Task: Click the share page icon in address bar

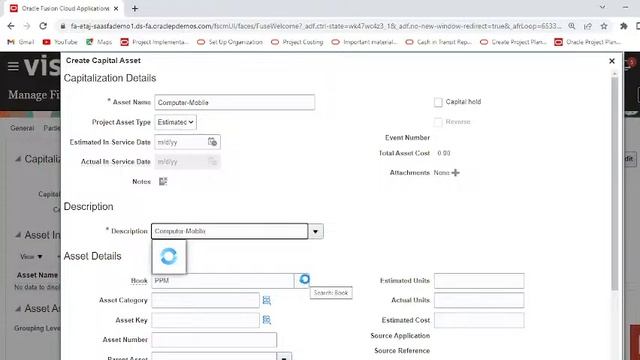Action: pyautogui.click(x=588, y=26)
